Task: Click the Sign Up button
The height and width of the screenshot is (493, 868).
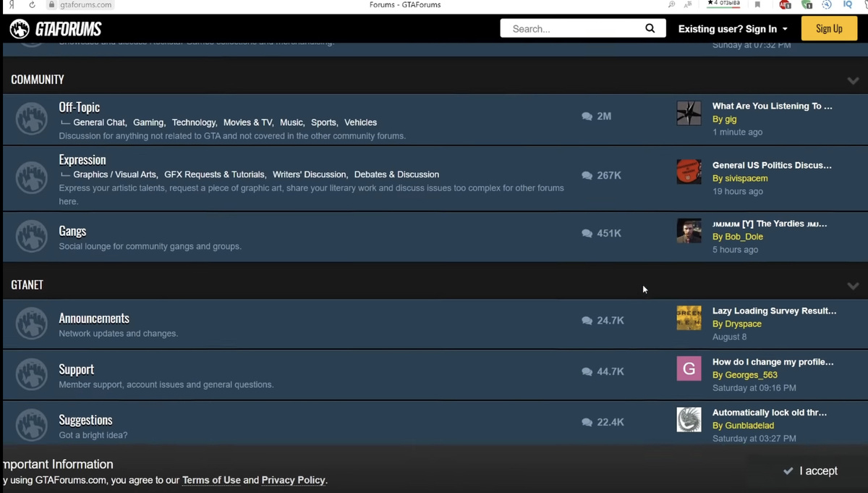Action: (829, 29)
